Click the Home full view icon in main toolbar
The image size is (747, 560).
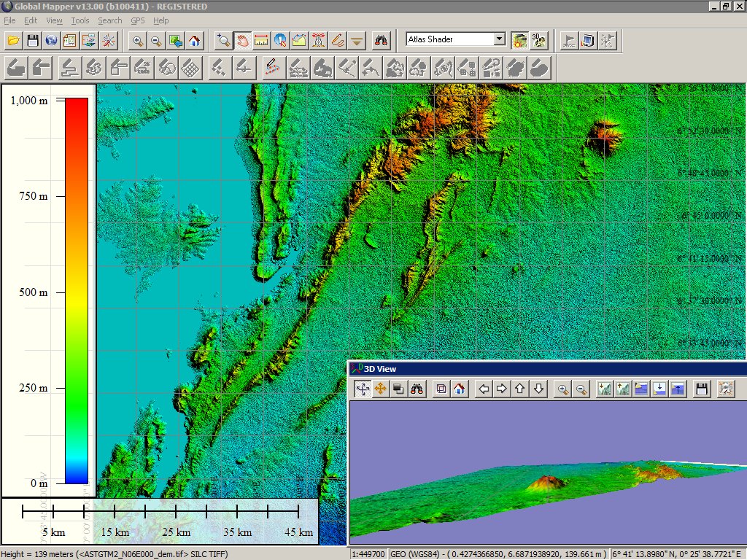[x=194, y=40]
